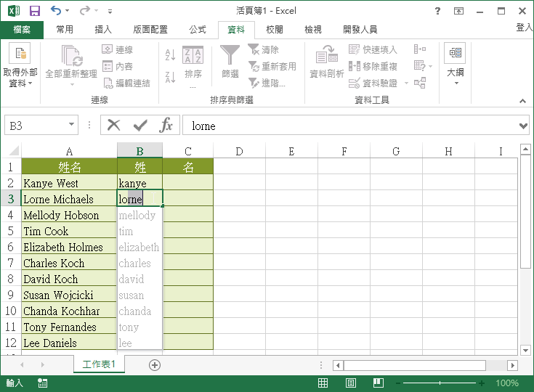This screenshot has width=534, height=392.
Task: Click the 內容 properties icon
Action: click(x=108, y=66)
